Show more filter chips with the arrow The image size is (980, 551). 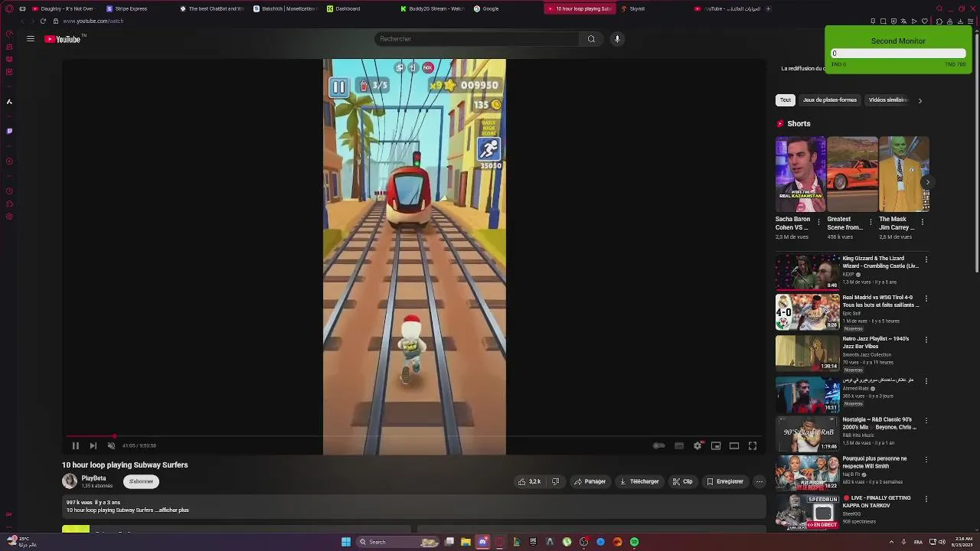tap(920, 100)
